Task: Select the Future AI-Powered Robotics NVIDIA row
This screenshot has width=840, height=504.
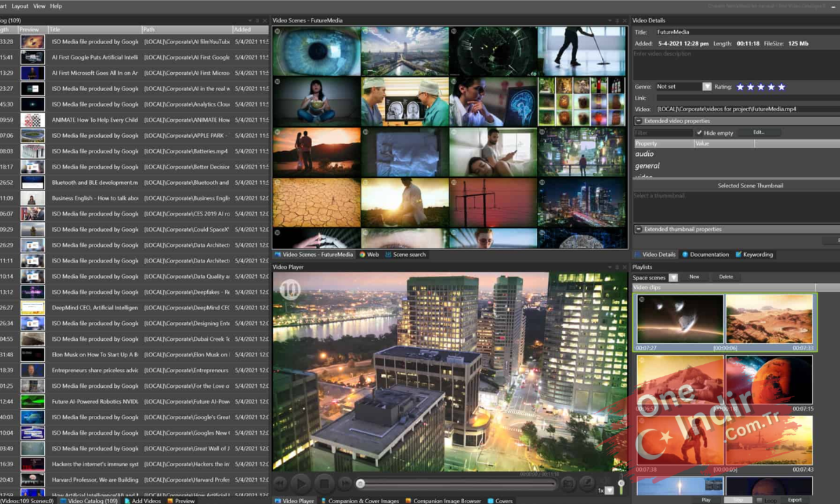Action: [134, 401]
